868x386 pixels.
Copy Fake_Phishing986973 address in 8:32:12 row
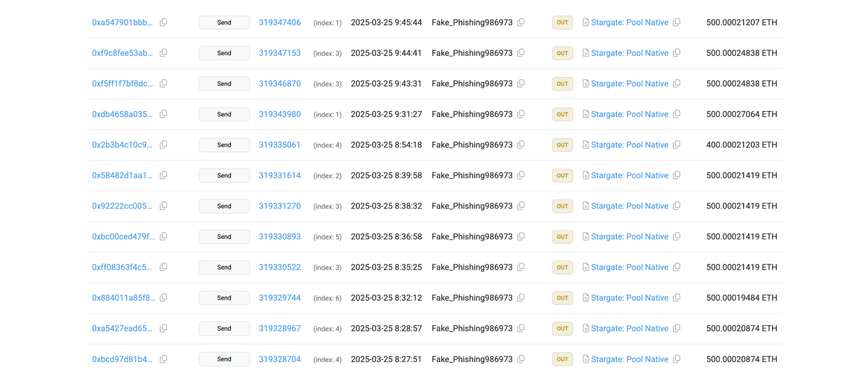(x=521, y=298)
